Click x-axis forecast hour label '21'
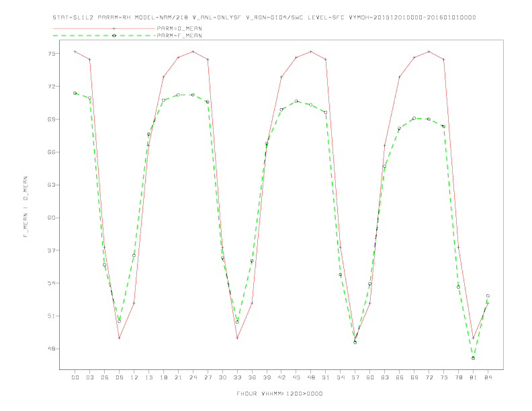532x411 pixels. point(178,377)
